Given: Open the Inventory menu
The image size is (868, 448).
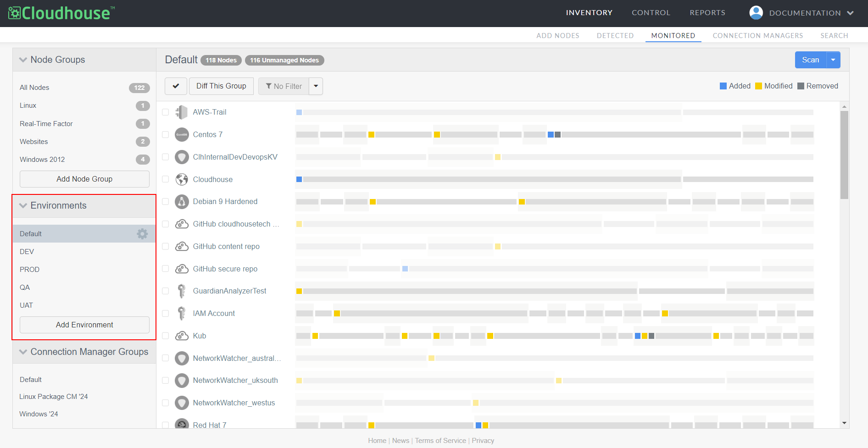Looking at the screenshot, I should pos(589,13).
